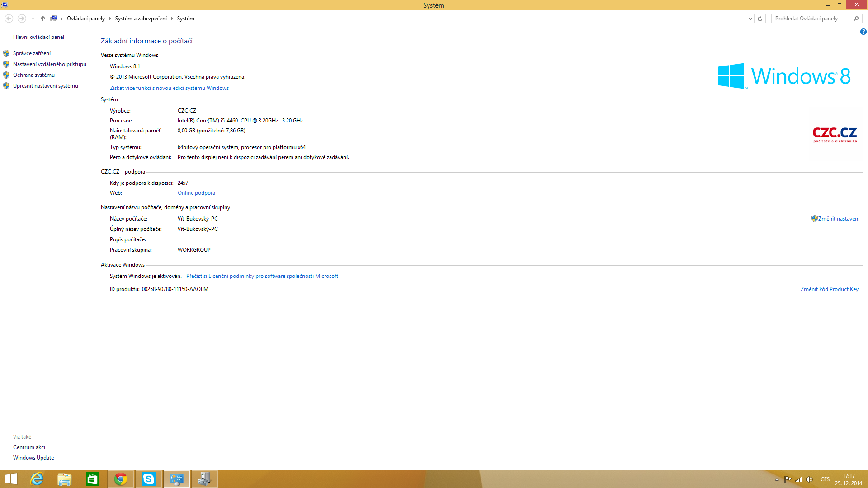Click the help question mark icon
Image resolution: width=868 pixels, height=488 pixels.
pos(863,32)
